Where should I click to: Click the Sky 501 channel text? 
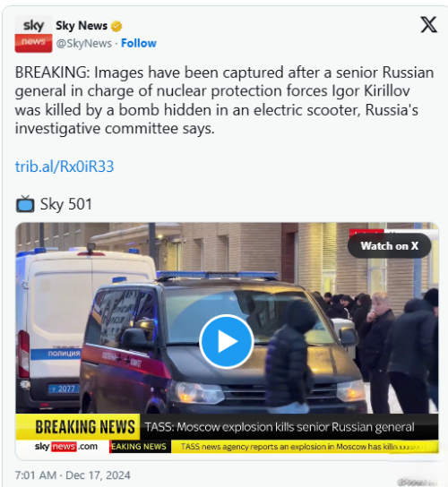[66, 204]
